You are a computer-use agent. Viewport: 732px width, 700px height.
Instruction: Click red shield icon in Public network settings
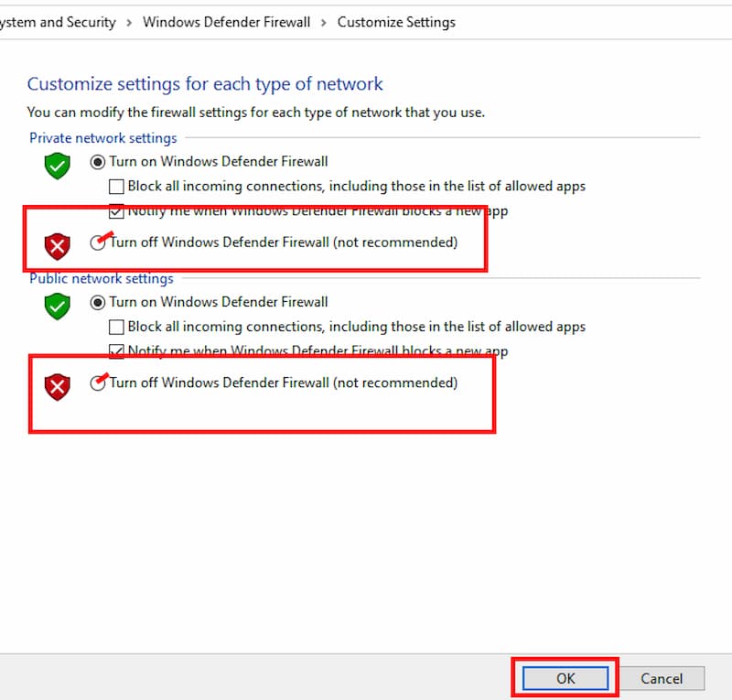[x=58, y=387]
